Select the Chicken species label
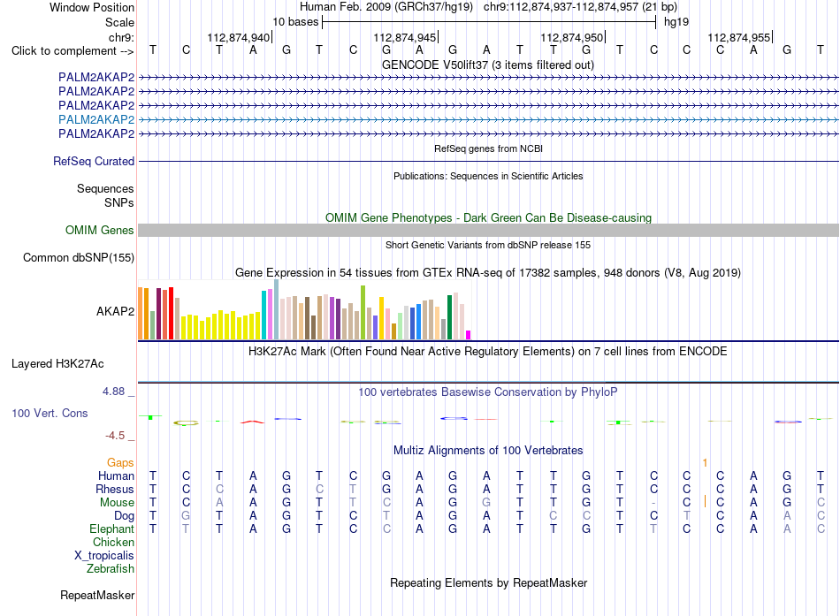840x616 pixels. (113, 542)
